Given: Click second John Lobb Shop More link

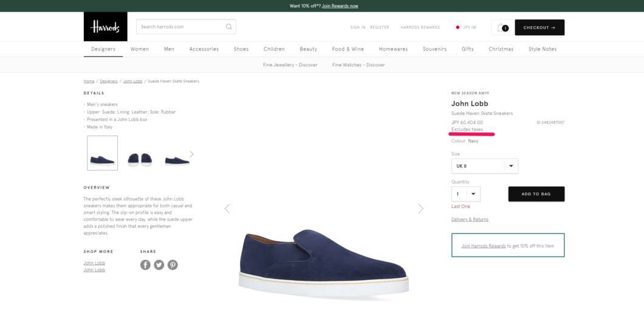Looking at the screenshot, I should [x=94, y=270].
